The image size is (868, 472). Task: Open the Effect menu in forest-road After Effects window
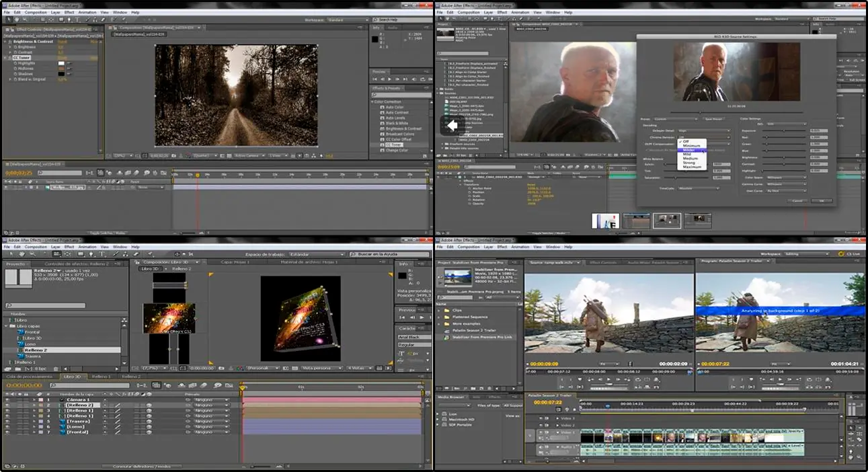[69, 12]
